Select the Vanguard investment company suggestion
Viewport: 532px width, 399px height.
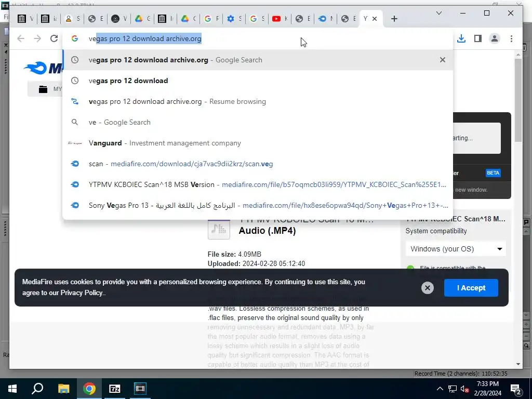(x=258, y=143)
